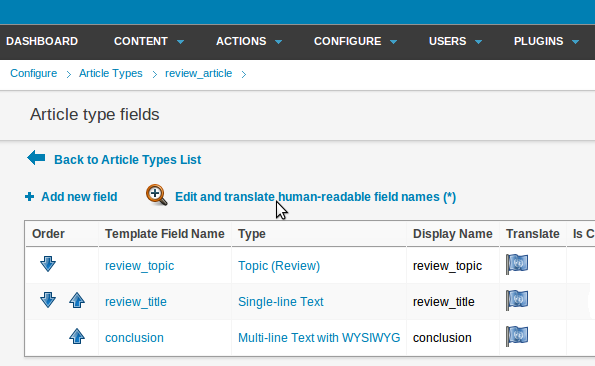The height and width of the screenshot is (366, 595).
Task: Open the Actions menu
Action: (x=241, y=41)
